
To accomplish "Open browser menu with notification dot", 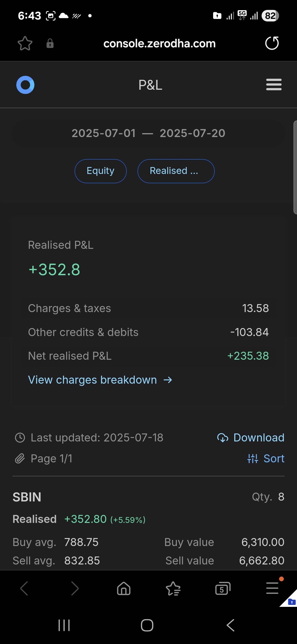I will click(273, 588).
